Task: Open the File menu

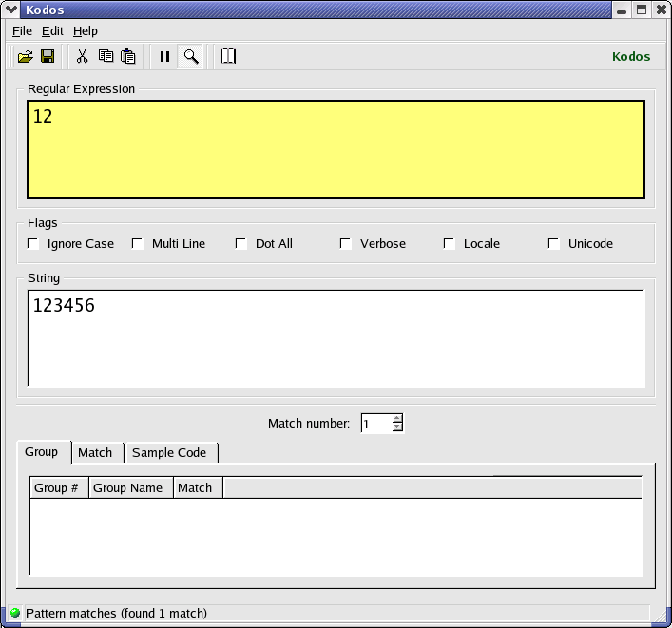Action: coord(22,31)
